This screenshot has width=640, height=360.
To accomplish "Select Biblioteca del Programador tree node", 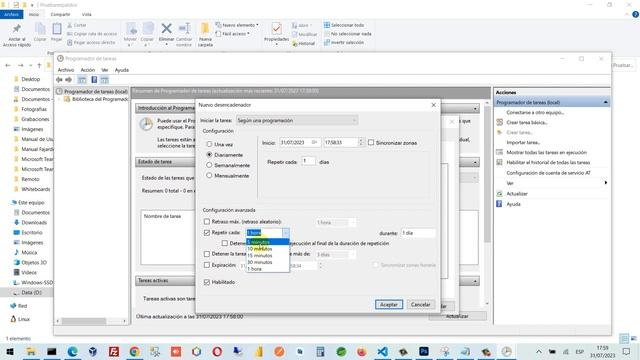I will 100,99.
